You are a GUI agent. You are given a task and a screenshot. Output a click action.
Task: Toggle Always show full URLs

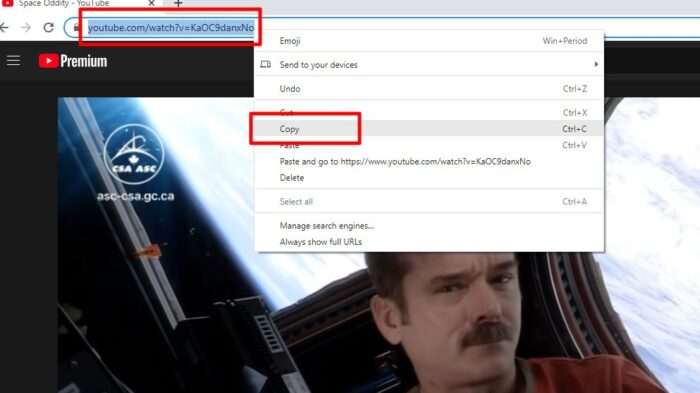tap(429, 242)
